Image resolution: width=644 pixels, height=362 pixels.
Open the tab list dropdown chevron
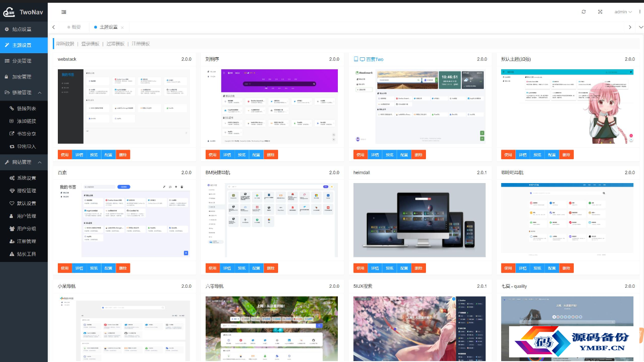(x=641, y=27)
